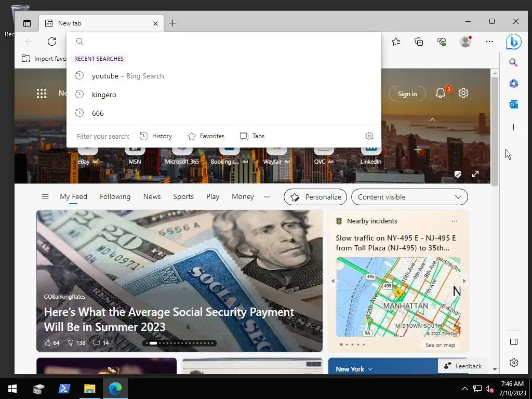This screenshot has height=399, width=532.
Task: Show next incident with right arrow
Action: coord(464,281)
